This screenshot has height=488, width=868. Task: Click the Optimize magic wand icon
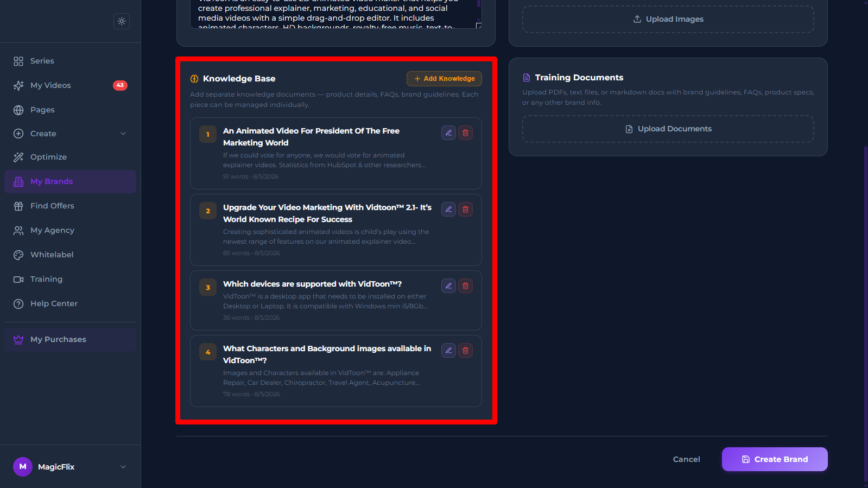click(x=18, y=157)
